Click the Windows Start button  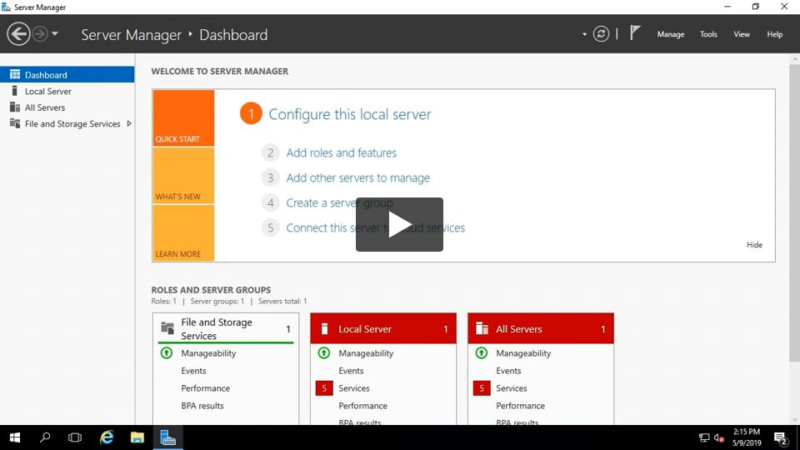pos(15,437)
